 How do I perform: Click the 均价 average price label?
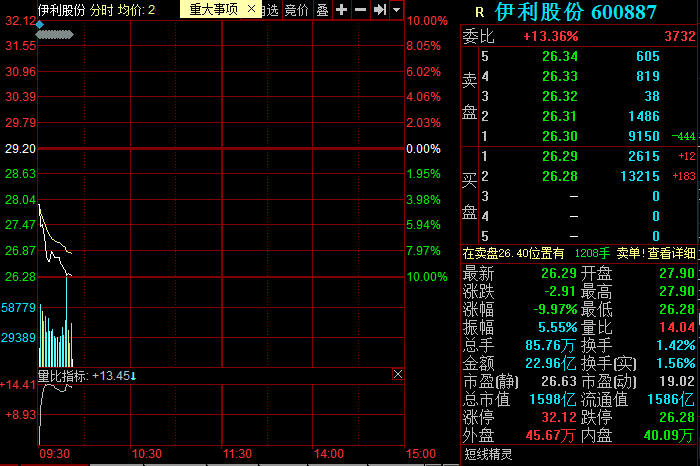(x=130, y=10)
